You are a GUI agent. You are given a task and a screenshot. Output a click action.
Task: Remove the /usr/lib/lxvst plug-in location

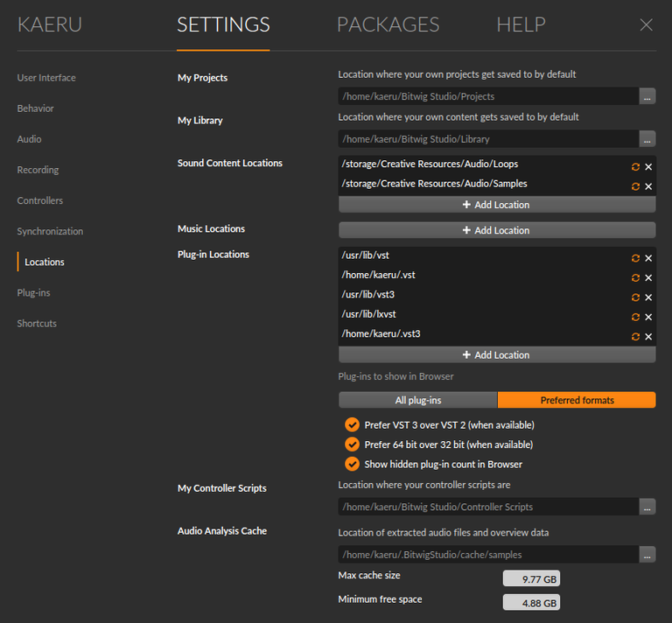(648, 317)
